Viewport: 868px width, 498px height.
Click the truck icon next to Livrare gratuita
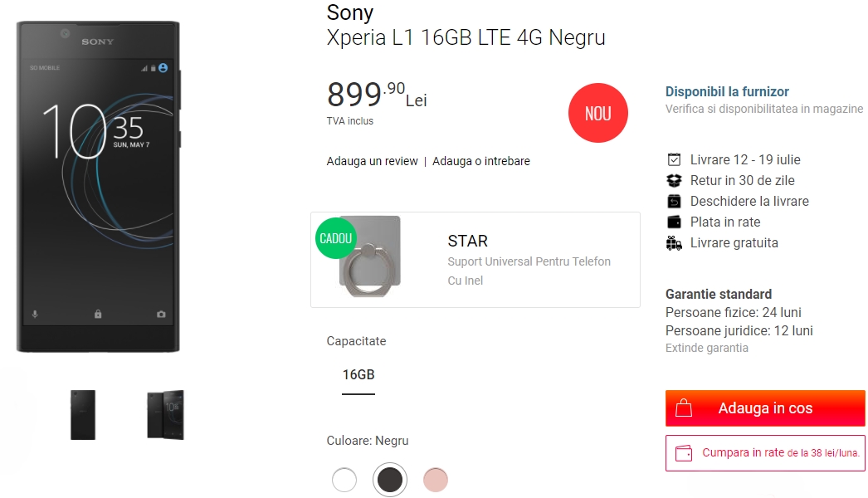coord(675,242)
